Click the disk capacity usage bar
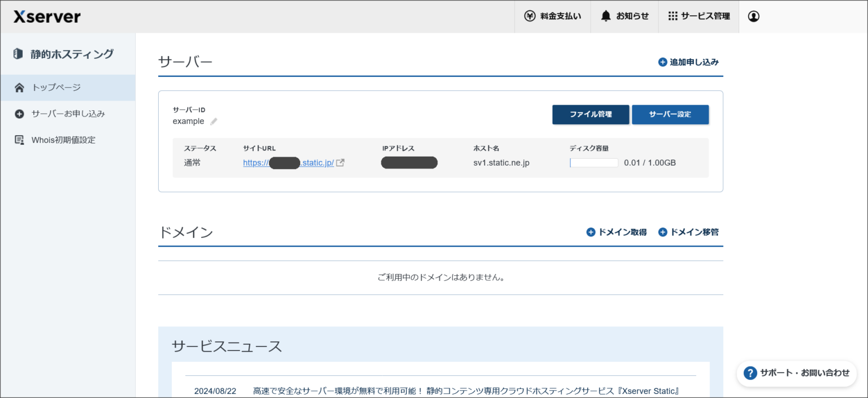The width and height of the screenshot is (868, 398). tap(593, 162)
